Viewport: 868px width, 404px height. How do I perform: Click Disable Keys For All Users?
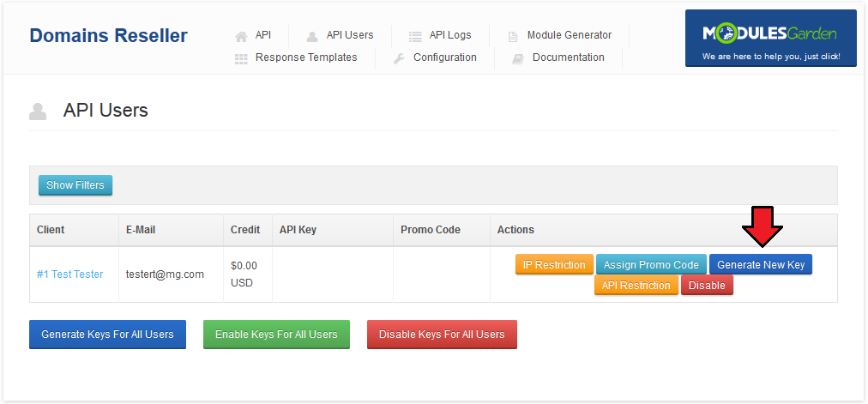click(442, 335)
